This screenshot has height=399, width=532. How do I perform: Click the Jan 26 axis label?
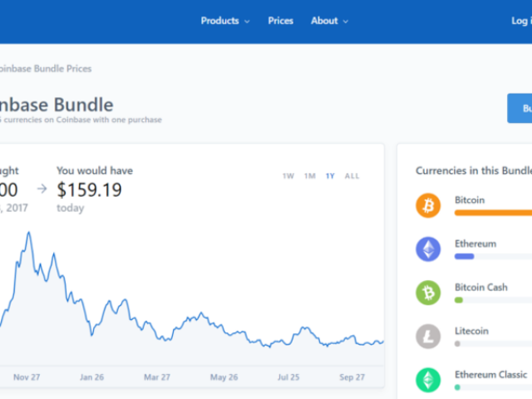(x=92, y=377)
